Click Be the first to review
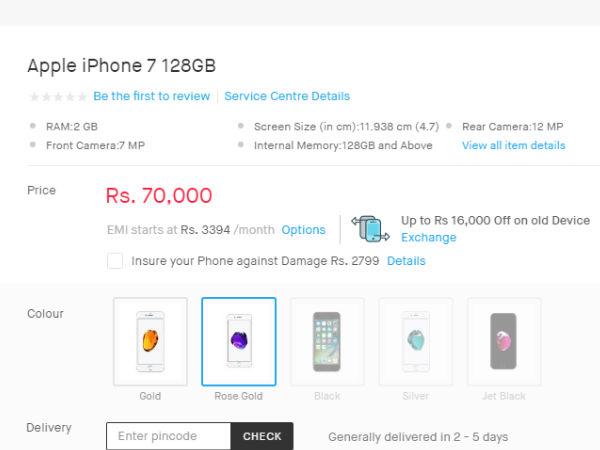 (x=152, y=97)
